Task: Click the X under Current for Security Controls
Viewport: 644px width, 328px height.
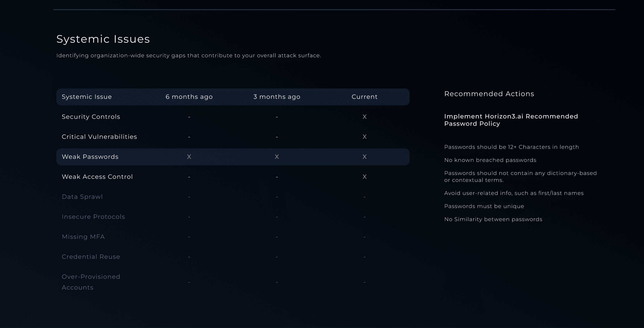Action: tap(364, 117)
